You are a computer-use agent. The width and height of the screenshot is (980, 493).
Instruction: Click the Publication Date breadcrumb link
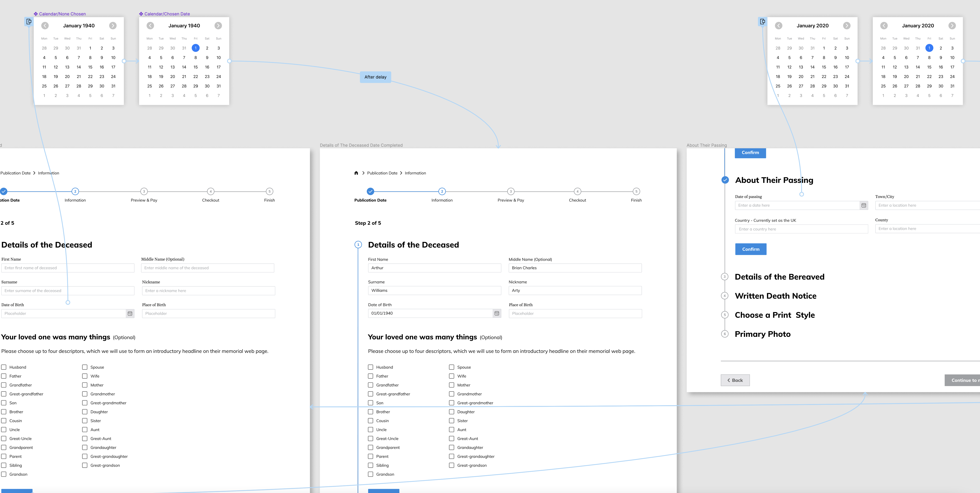click(382, 173)
